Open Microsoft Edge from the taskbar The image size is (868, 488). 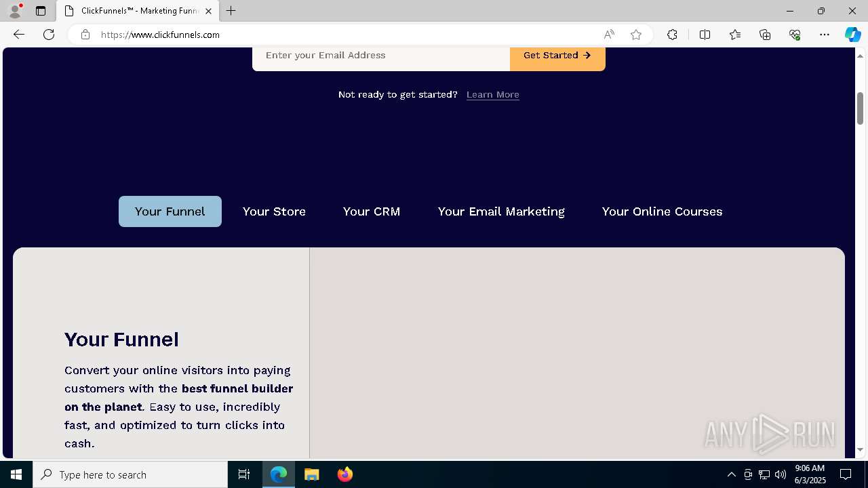279,474
